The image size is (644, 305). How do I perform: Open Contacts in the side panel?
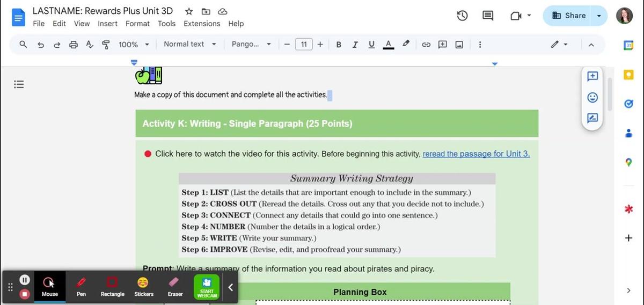point(628,133)
